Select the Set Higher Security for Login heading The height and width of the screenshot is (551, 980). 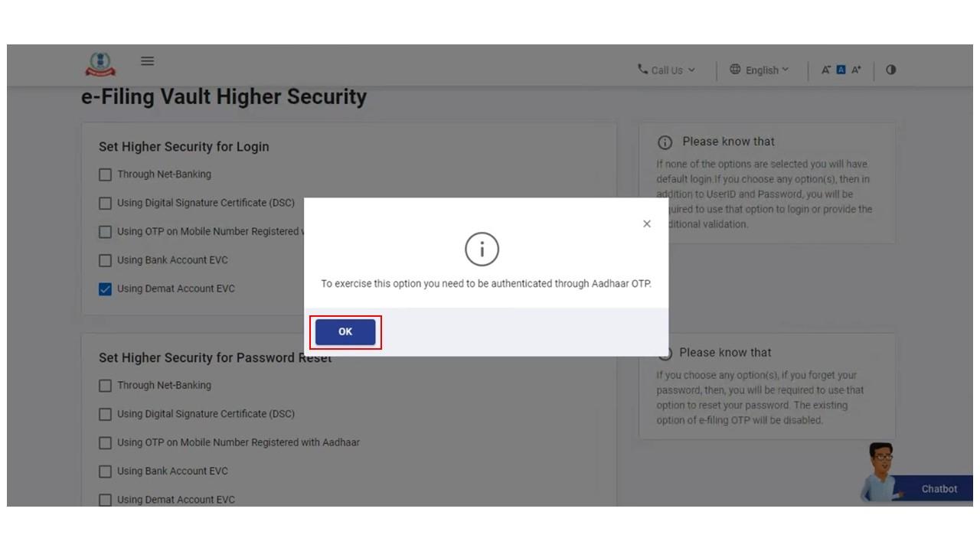tap(184, 146)
